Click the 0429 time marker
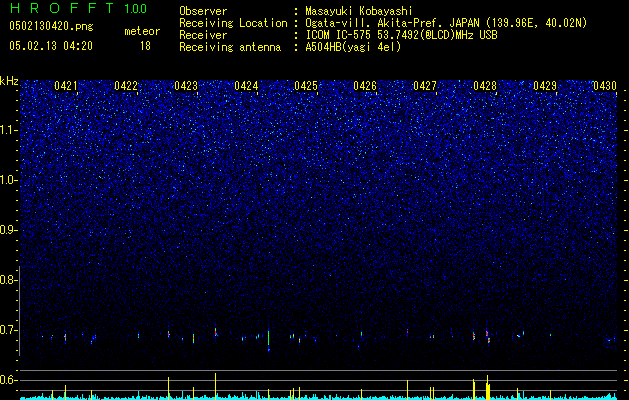 (545, 86)
